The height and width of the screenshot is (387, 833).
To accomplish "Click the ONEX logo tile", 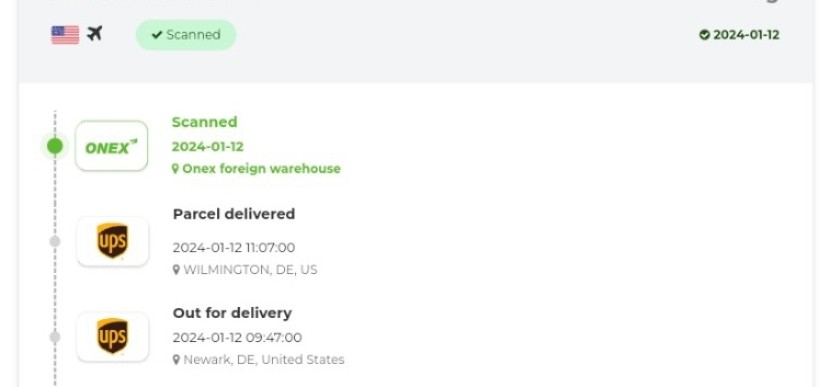I will click(112, 146).
